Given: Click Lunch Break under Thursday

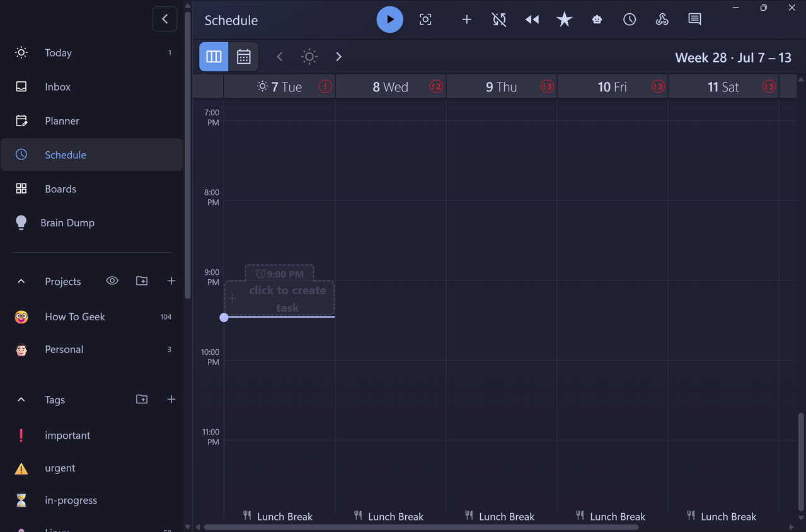Looking at the screenshot, I should pyautogui.click(x=500, y=516).
